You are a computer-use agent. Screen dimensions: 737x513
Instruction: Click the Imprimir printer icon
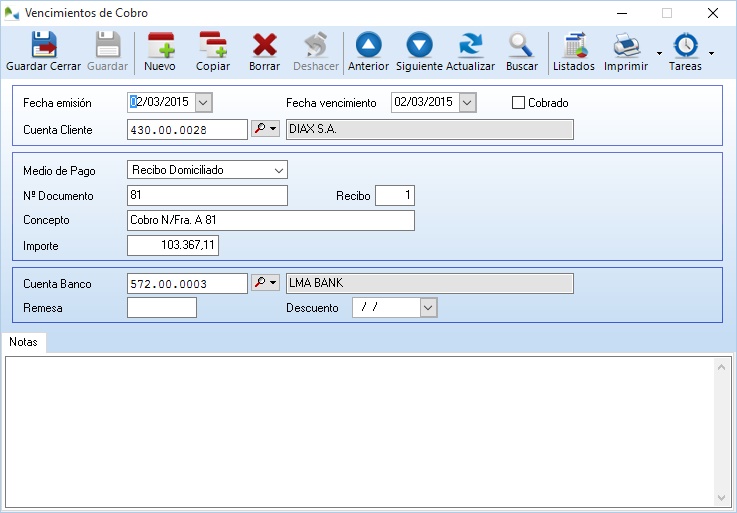[x=626, y=46]
